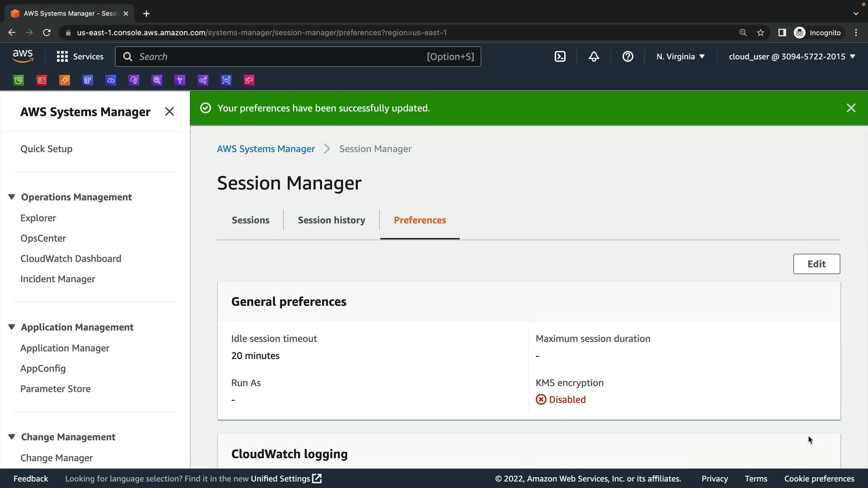The image size is (868, 488).
Task: Follow the AWS Systems Manager breadcrumb link
Action: [x=266, y=149]
